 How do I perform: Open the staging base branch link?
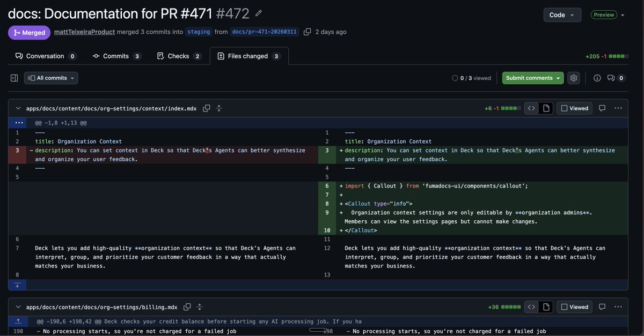tap(199, 32)
